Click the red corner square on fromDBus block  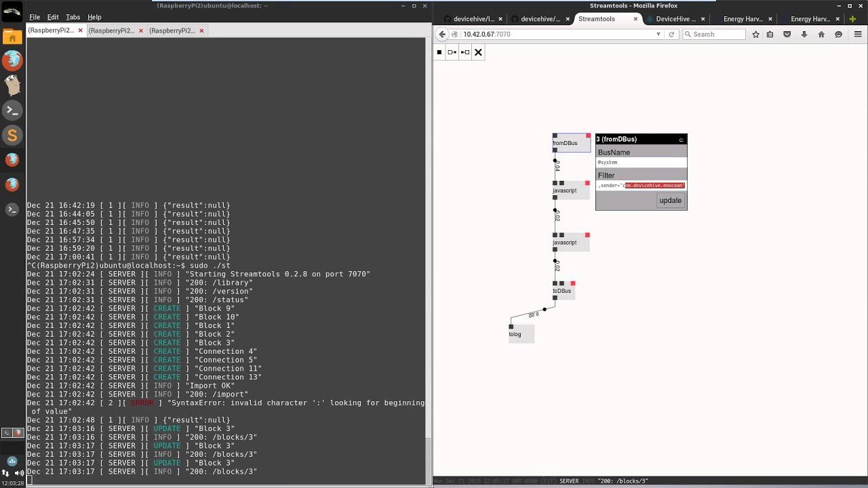pyautogui.click(x=588, y=136)
